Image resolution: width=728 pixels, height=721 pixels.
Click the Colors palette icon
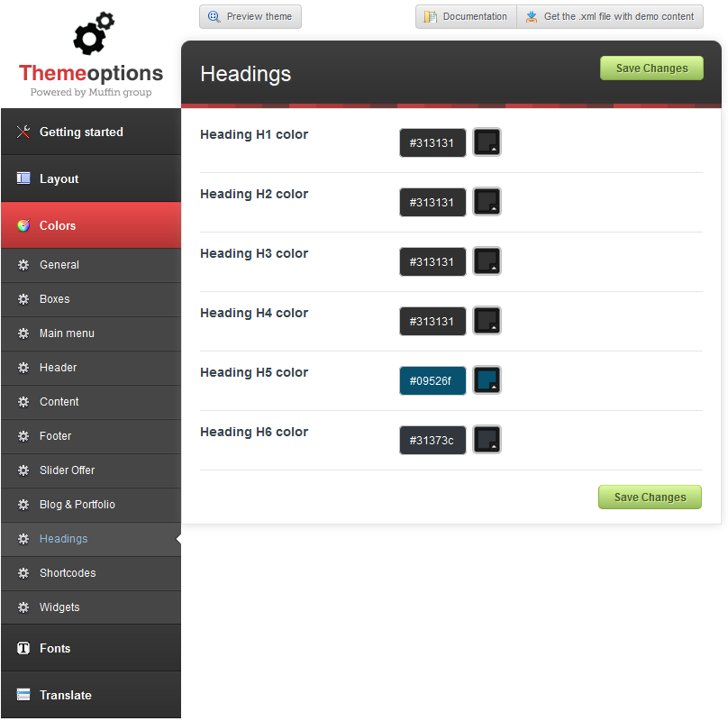23,225
